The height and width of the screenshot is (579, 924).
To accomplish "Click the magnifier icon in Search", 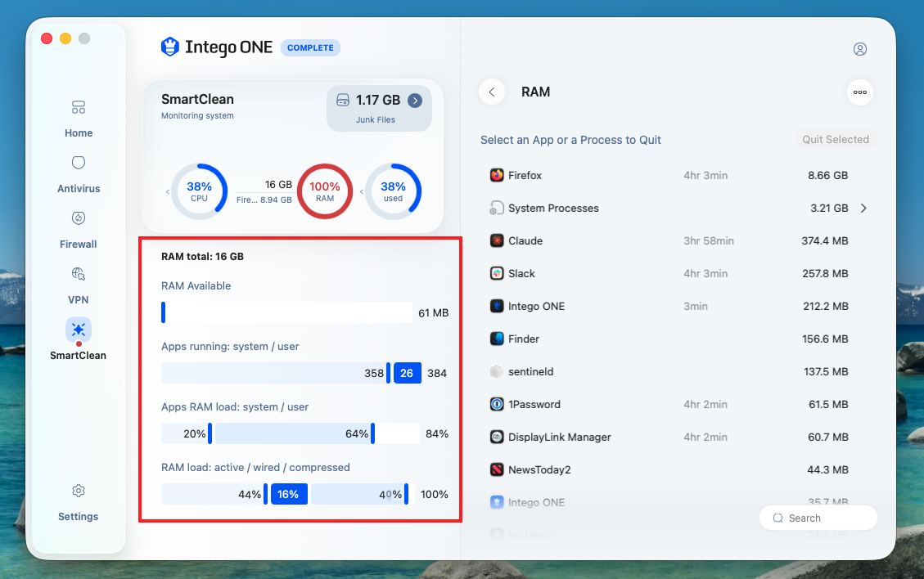I will tap(778, 518).
